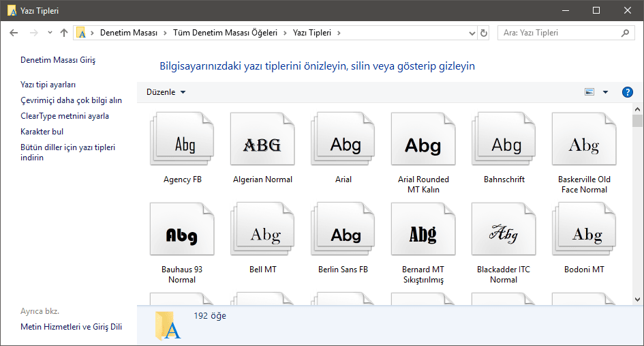Select the Blackadder ITC Normal font icon
Image resolution: width=644 pixels, height=346 pixels.
(504, 229)
